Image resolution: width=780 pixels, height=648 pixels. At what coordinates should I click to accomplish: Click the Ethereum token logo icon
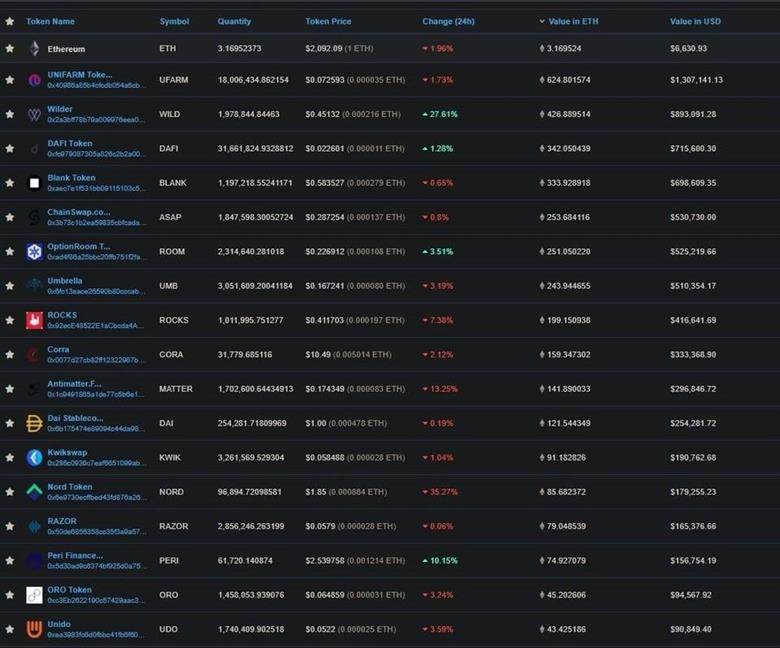point(34,48)
